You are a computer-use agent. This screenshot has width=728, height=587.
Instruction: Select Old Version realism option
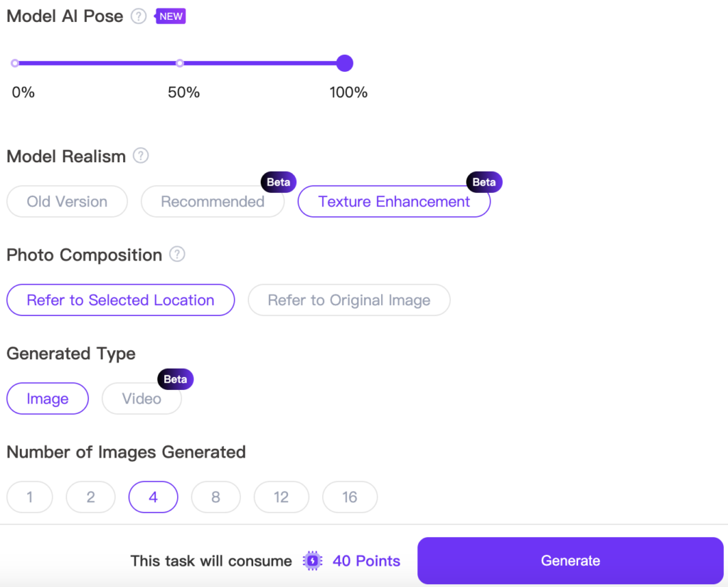point(67,201)
